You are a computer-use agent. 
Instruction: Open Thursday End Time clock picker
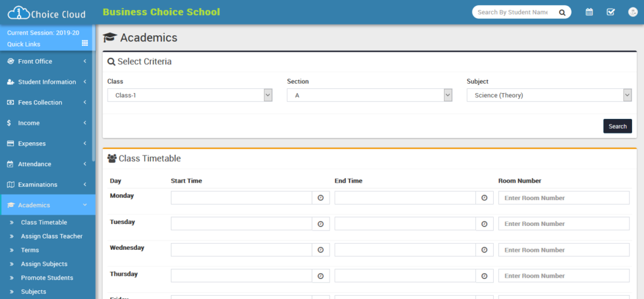click(x=485, y=276)
